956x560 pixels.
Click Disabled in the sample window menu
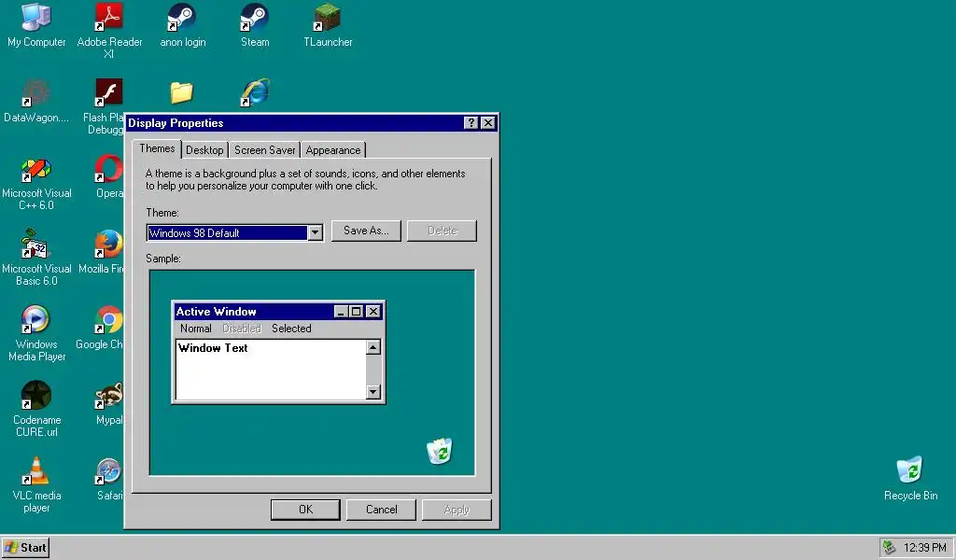click(242, 329)
